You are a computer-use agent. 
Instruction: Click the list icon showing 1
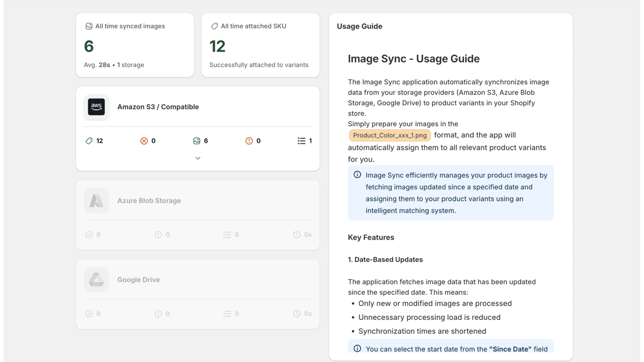pyautogui.click(x=301, y=141)
